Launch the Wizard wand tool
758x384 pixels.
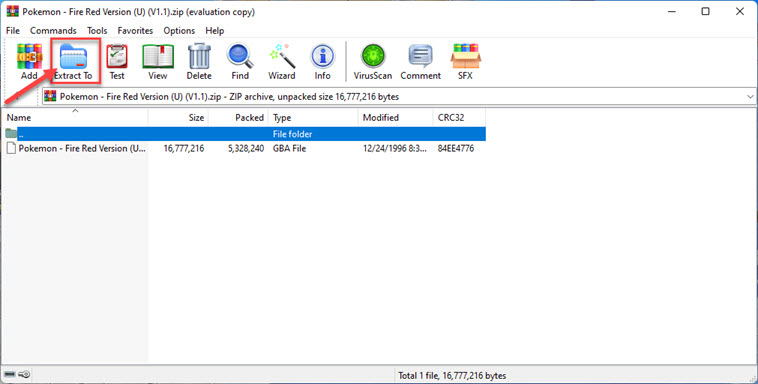(282, 61)
